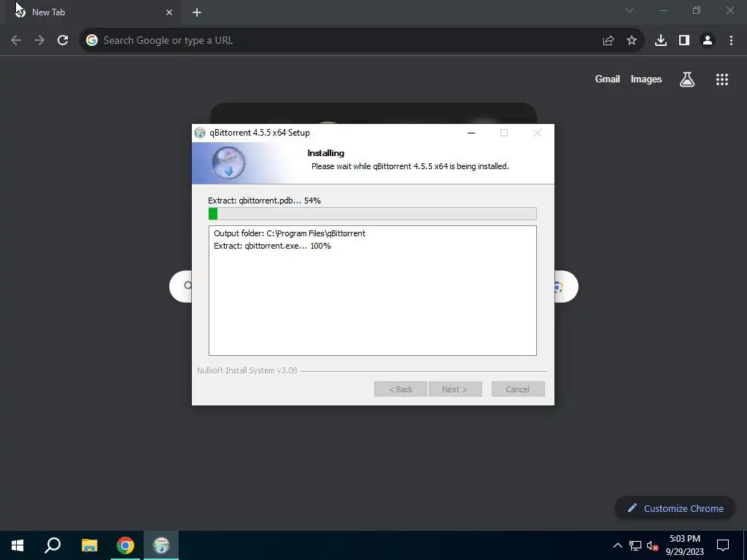Click the Nullsoft Install System v3.08 text
Image resolution: width=747 pixels, height=560 pixels.
(247, 370)
